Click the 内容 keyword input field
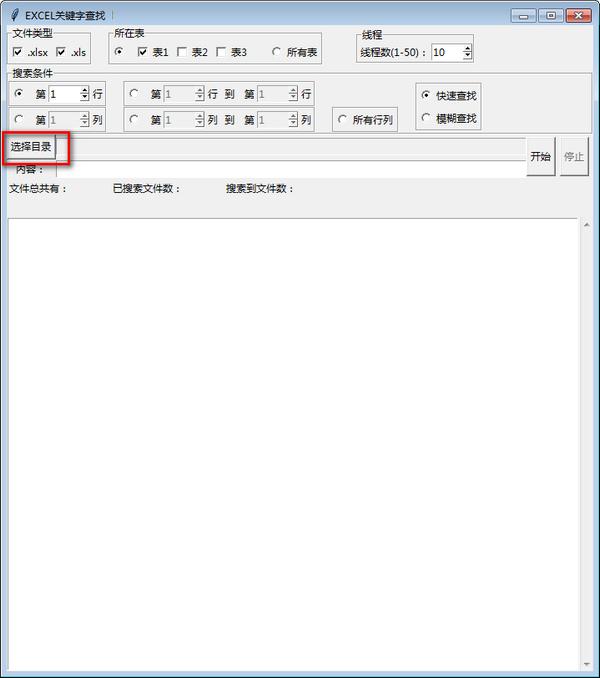Image resolution: width=600 pixels, height=678 pixels. (291, 170)
